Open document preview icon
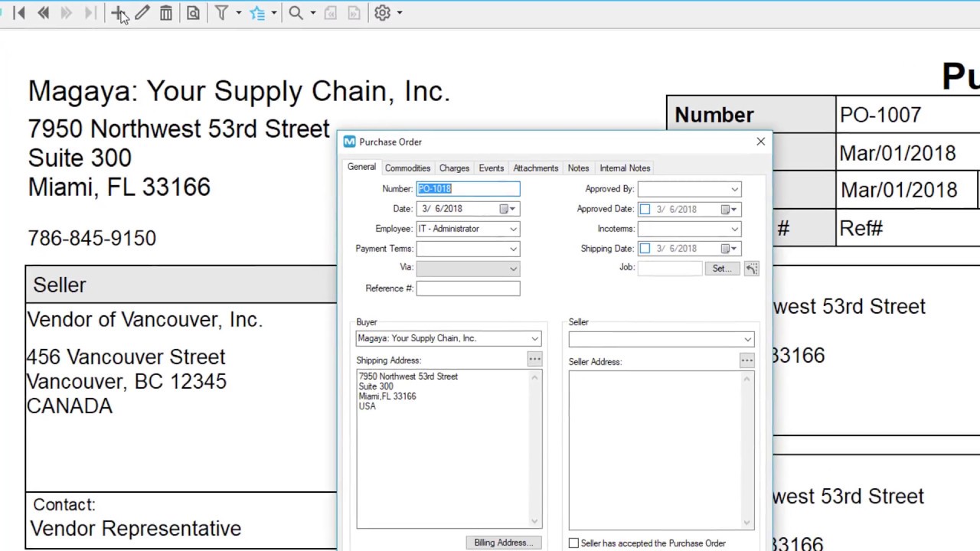 193,13
